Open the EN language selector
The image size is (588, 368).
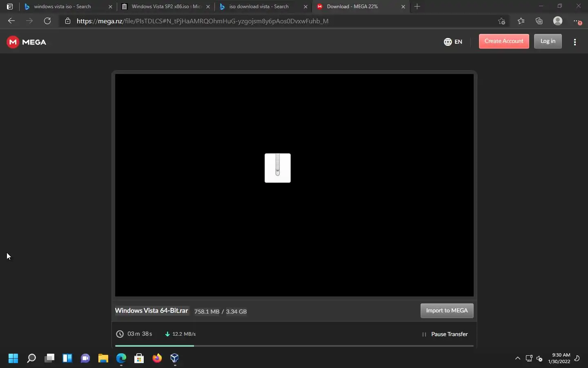coord(453,42)
